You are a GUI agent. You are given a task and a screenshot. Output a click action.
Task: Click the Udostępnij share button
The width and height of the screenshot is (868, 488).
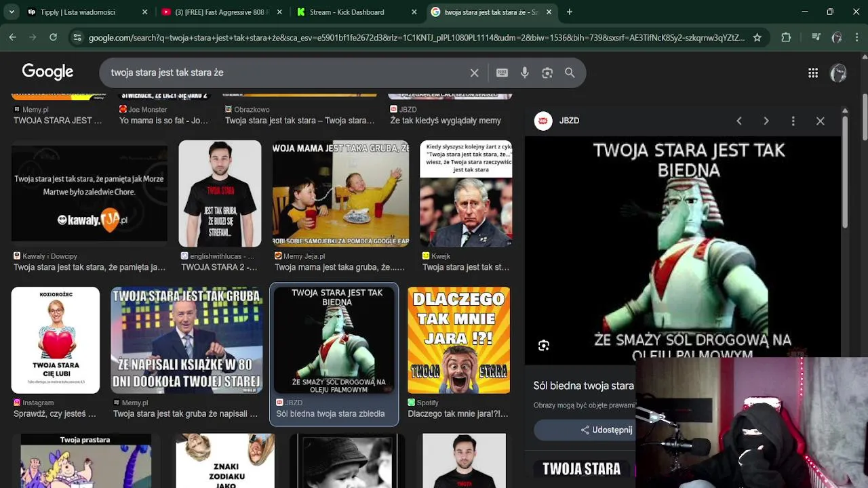click(x=606, y=430)
